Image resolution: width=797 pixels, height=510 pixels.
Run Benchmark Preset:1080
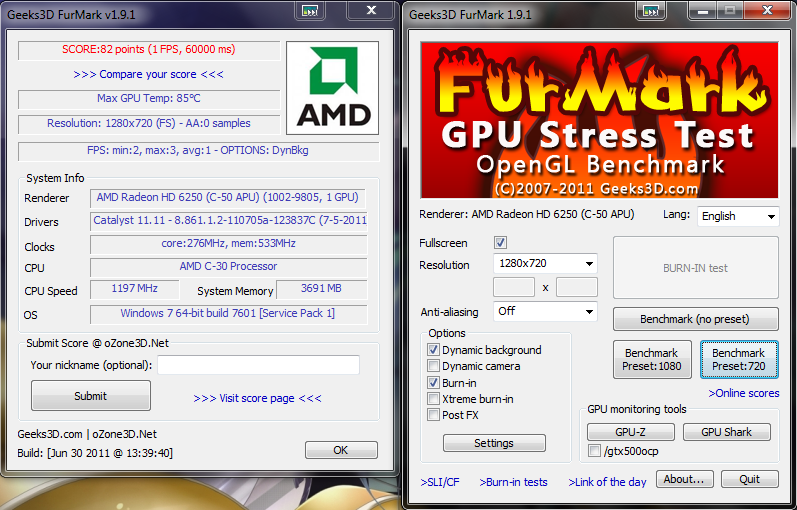pos(652,359)
